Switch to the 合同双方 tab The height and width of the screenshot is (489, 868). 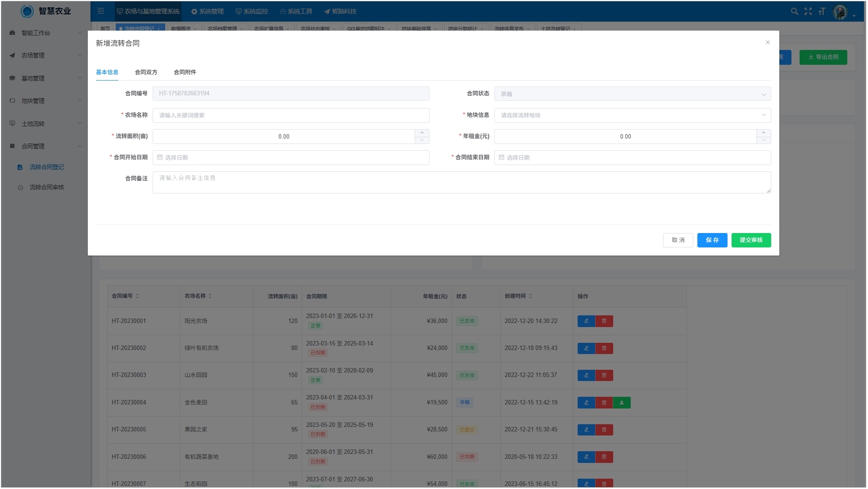click(x=146, y=72)
